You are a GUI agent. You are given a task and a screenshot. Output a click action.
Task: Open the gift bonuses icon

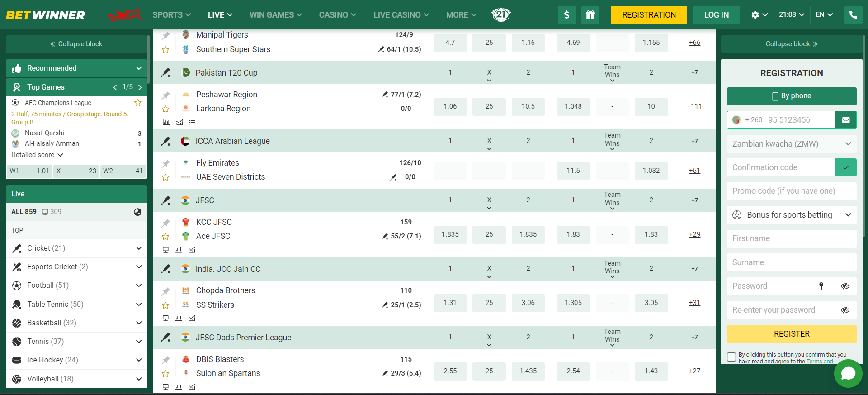click(590, 15)
